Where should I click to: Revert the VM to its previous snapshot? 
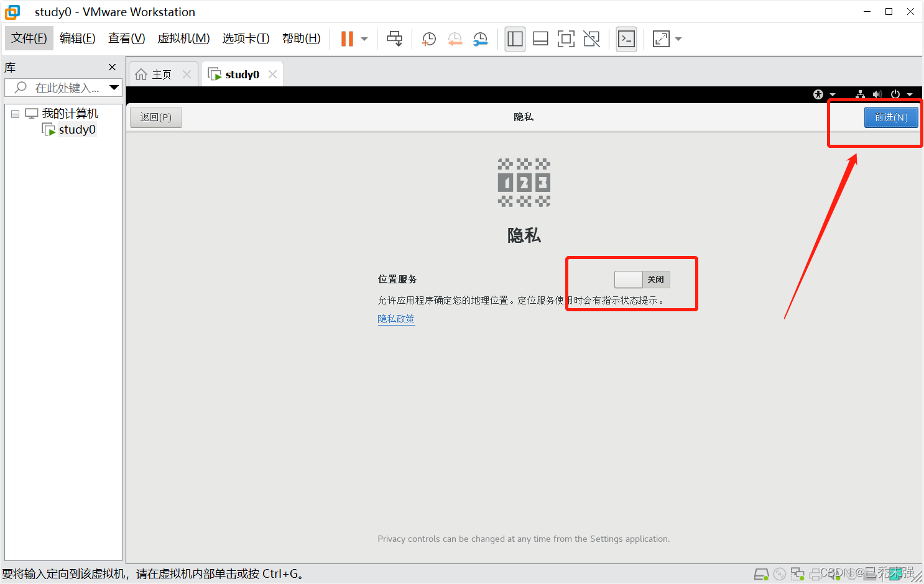(455, 39)
